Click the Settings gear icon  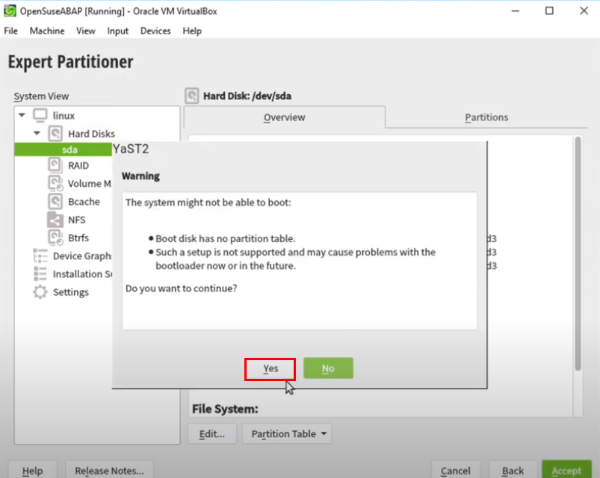pos(40,292)
